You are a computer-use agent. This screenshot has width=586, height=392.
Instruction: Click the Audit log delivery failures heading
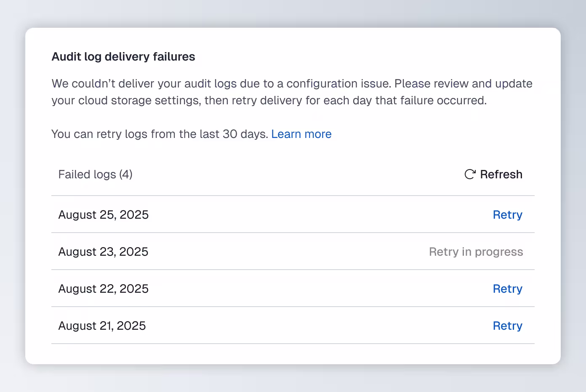(123, 56)
